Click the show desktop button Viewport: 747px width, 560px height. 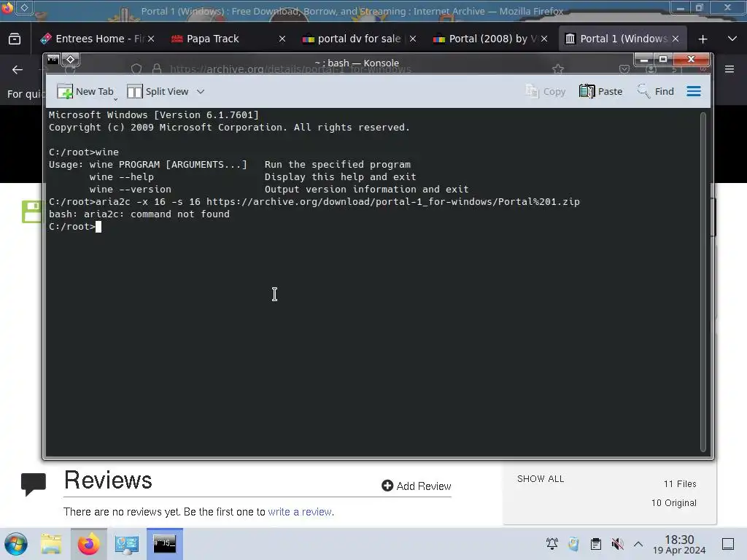pos(728,544)
